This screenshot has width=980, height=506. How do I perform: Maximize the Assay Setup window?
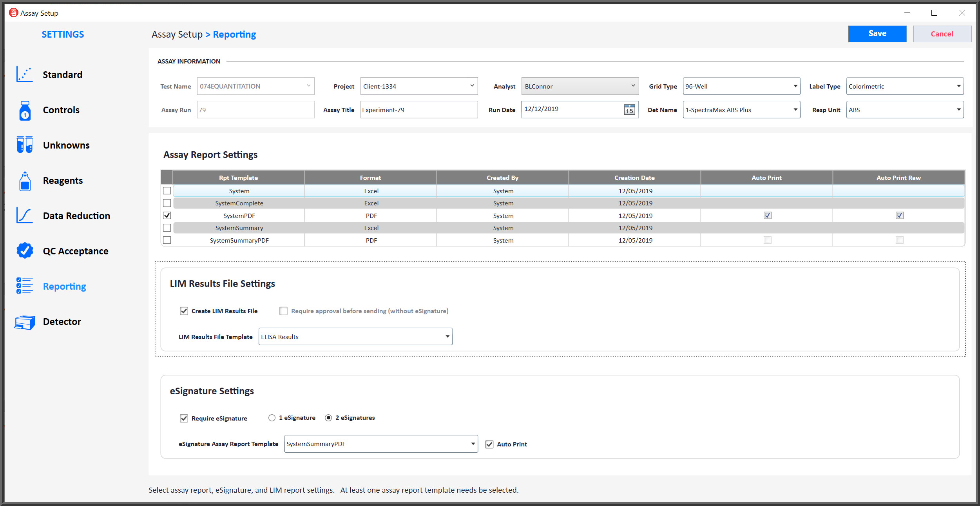(934, 13)
